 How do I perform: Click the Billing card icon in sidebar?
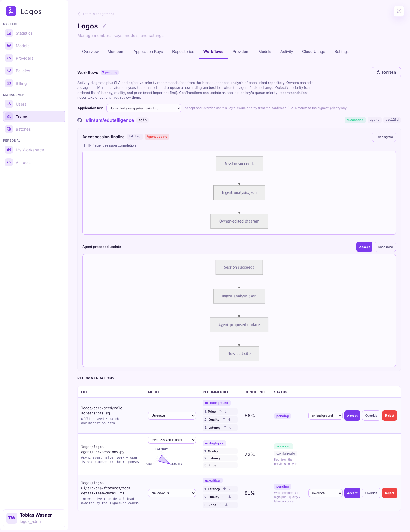click(x=9, y=83)
